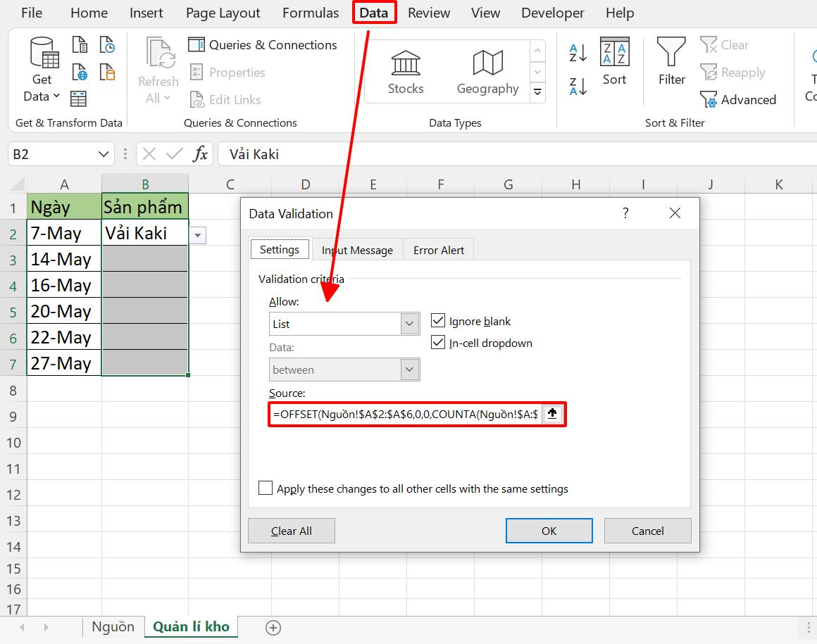This screenshot has height=644, width=817.
Task: Open the data types gallery more arrow
Action: pos(537,92)
